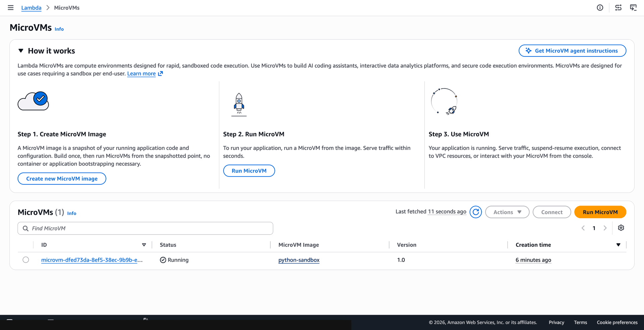Open the rightmost monitor icon in top bar
The image size is (644, 330).
tap(633, 8)
